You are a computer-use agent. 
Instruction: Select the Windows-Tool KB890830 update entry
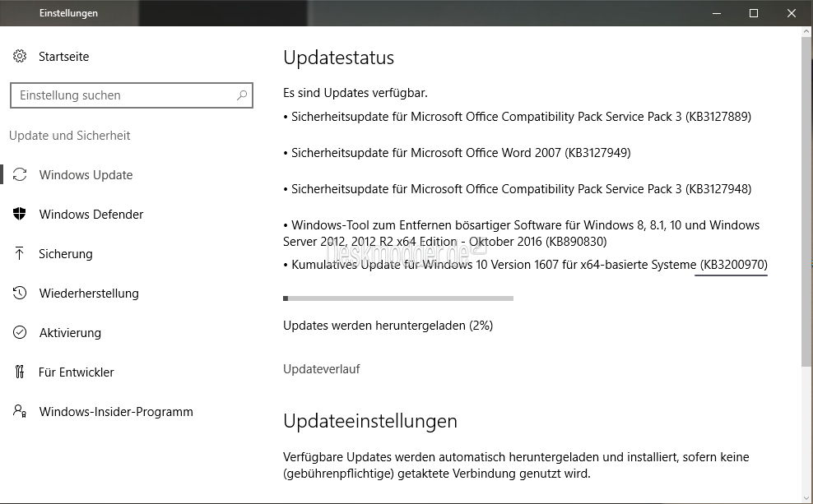tap(521, 234)
